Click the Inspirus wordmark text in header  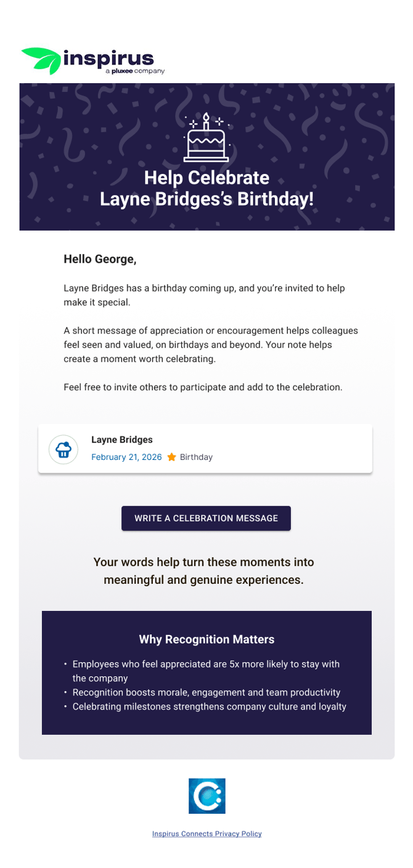(x=108, y=59)
